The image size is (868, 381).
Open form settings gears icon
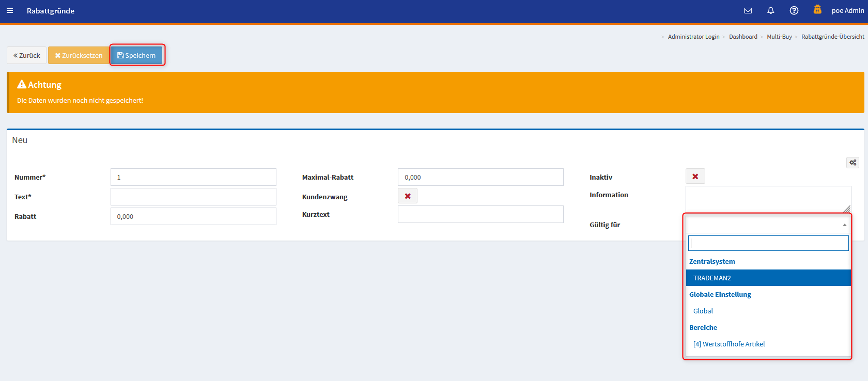click(853, 163)
